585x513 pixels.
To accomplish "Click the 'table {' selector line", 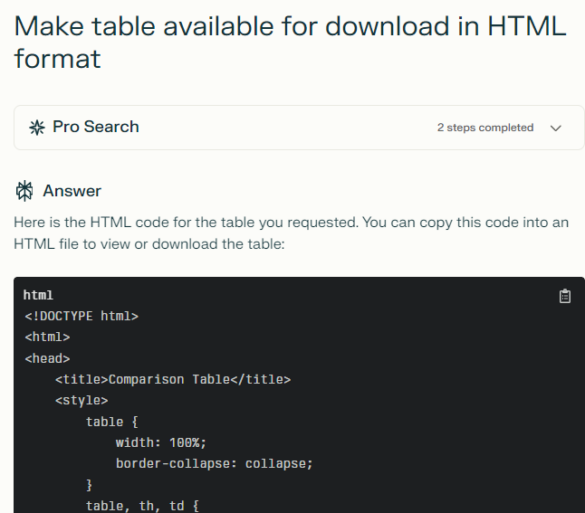I will (112, 422).
